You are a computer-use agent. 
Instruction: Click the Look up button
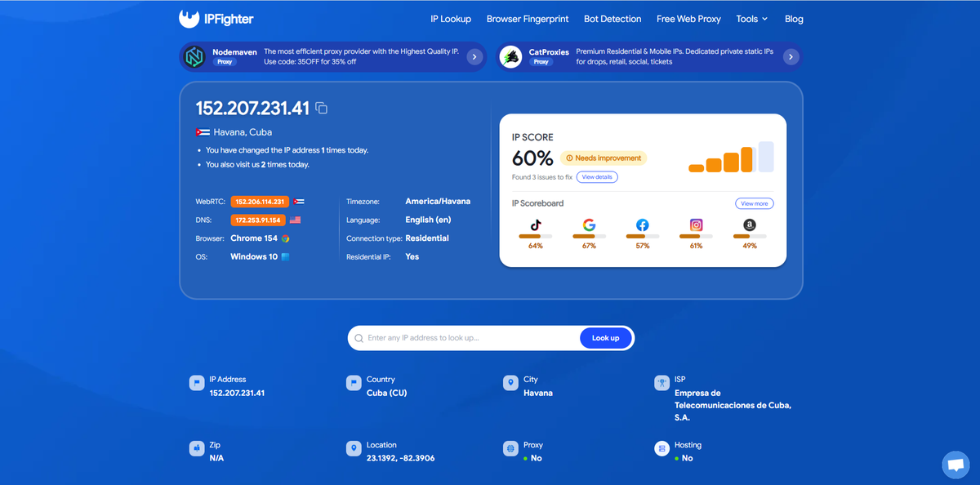(x=606, y=338)
